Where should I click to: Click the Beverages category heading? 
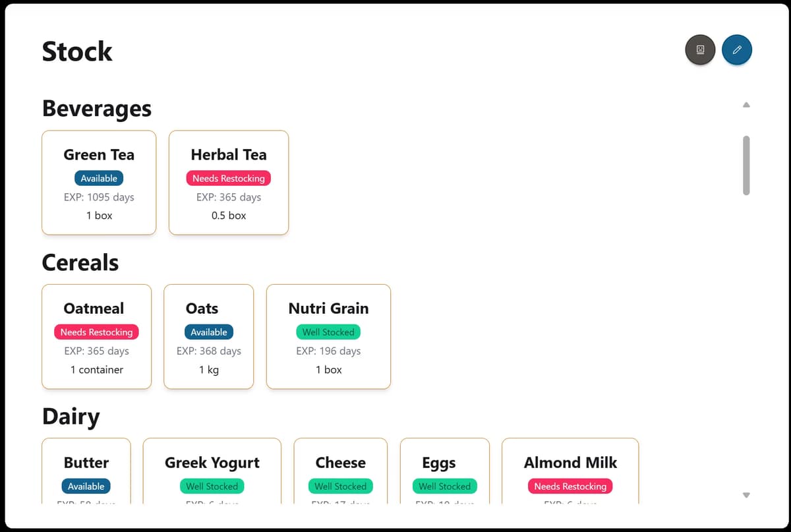point(97,109)
